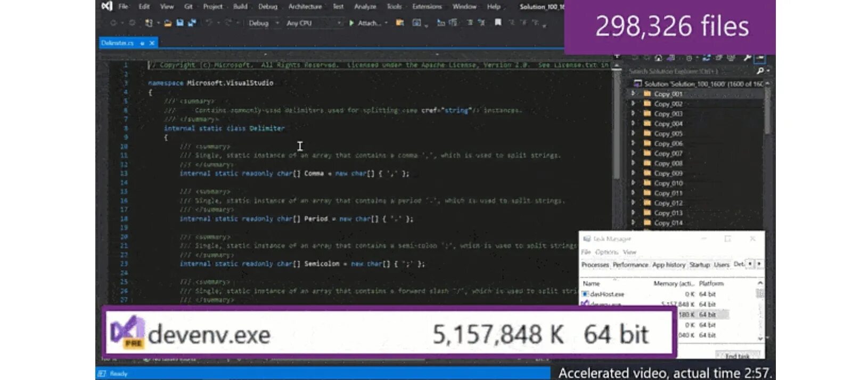Click the Solution Explorer vertical scrollbar
This screenshot has height=380, width=868.
pyautogui.click(x=767, y=111)
